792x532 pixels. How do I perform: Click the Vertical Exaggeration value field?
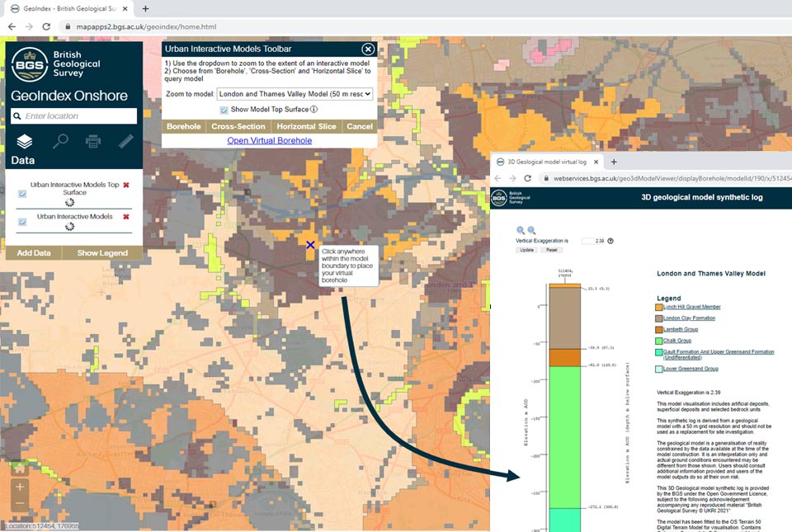pos(593,241)
